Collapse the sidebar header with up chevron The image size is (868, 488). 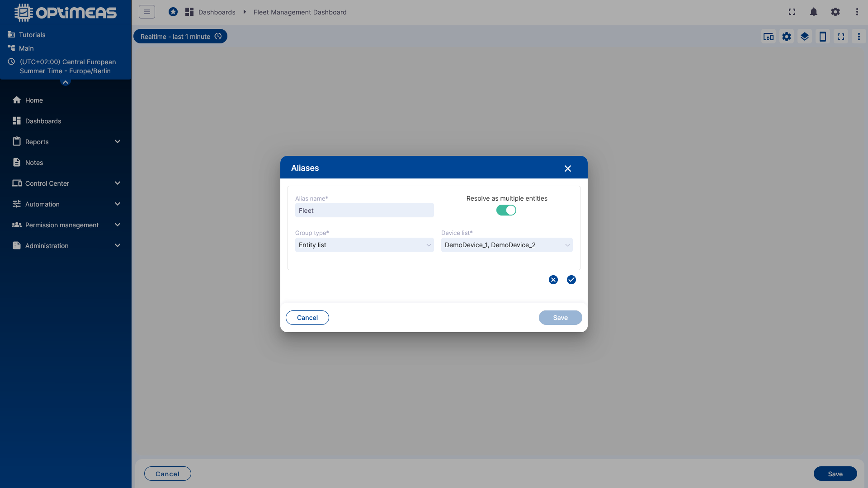66,82
